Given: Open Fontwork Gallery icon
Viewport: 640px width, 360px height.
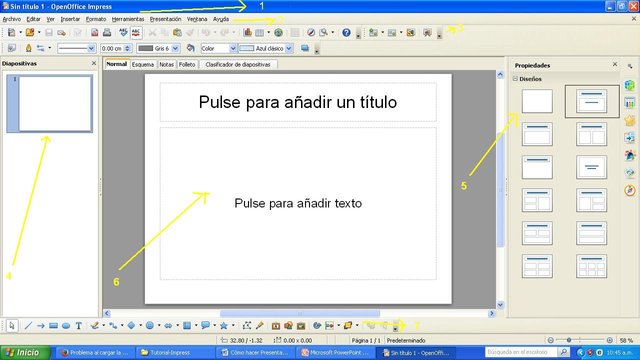Looking at the screenshot, I should pos(276,326).
